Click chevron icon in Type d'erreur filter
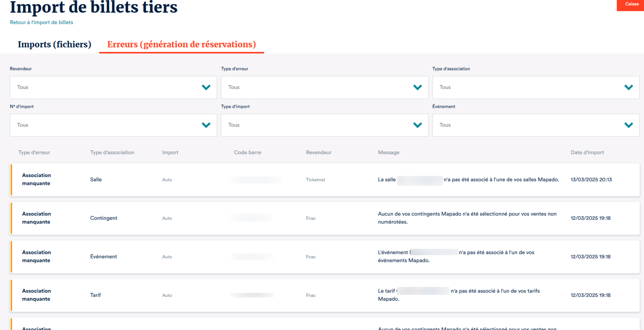Image resolution: width=644 pixels, height=330 pixels. (x=418, y=87)
